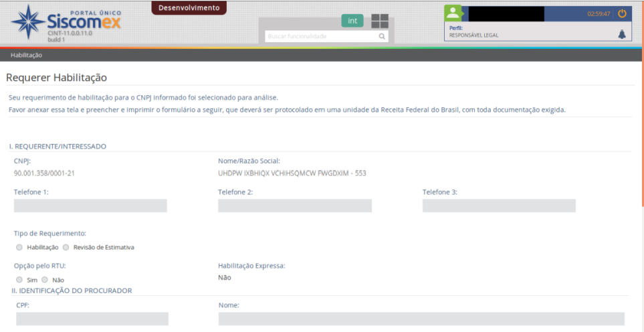This screenshot has width=644, height=332.
Task: Open the Habilitação menu
Action: click(x=26, y=55)
